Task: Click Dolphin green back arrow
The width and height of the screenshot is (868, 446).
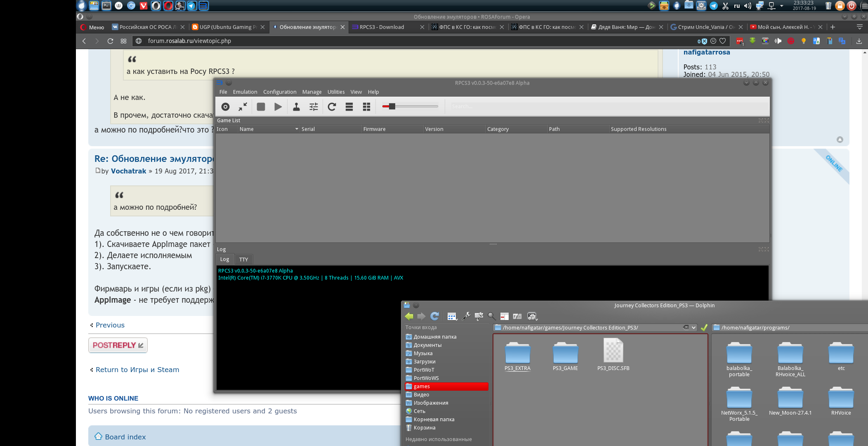Action: pyautogui.click(x=409, y=316)
